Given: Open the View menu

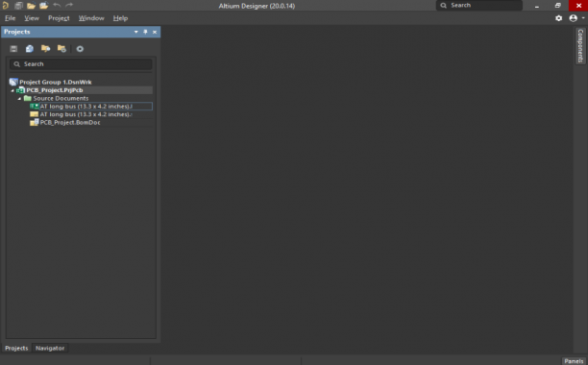Looking at the screenshot, I should [32, 18].
